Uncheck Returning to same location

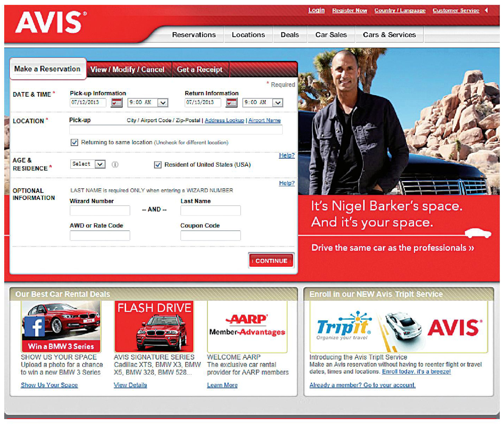(x=74, y=142)
